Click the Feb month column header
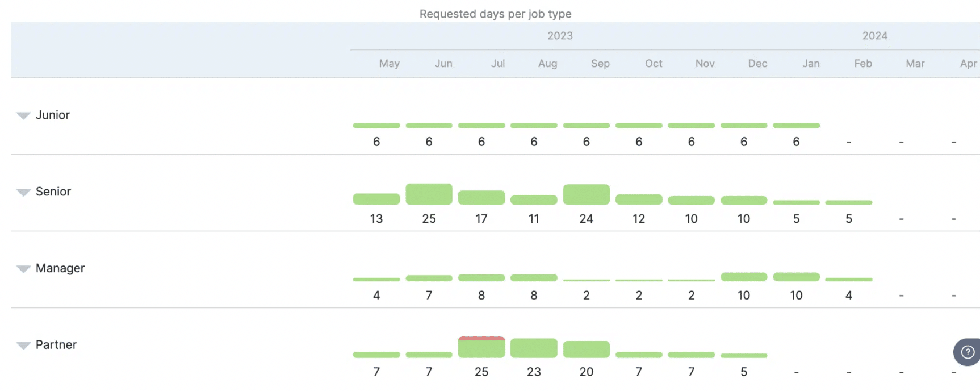 [863, 64]
